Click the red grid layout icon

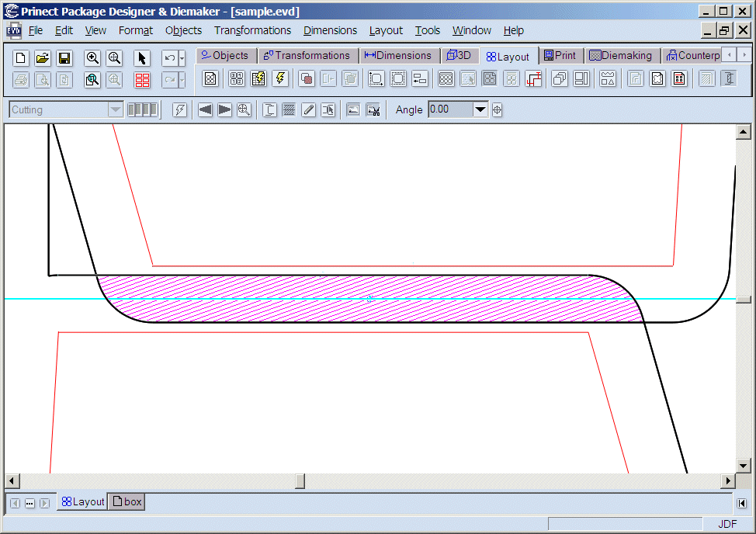coord(142,79)
